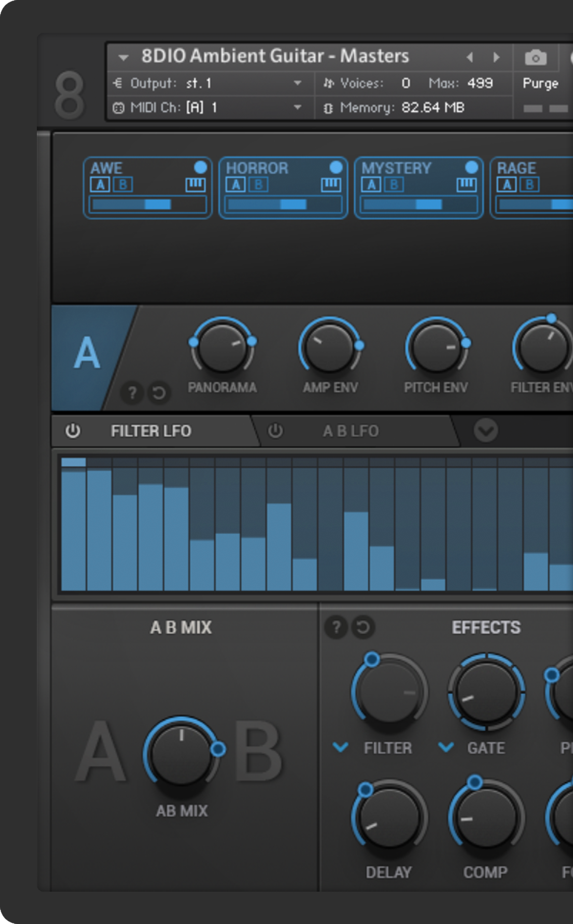Toggle the HORROR preset blue enable dot

(x=336, y=167)
